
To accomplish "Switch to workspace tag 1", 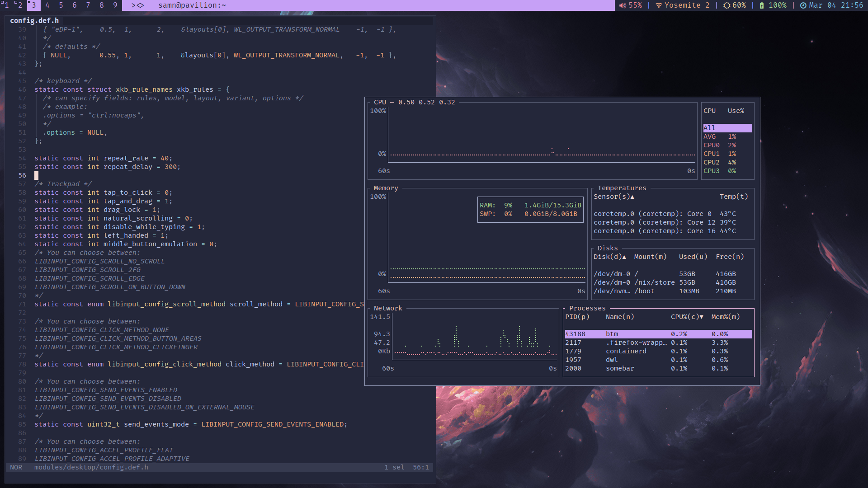I will click(x=6, y=5).
